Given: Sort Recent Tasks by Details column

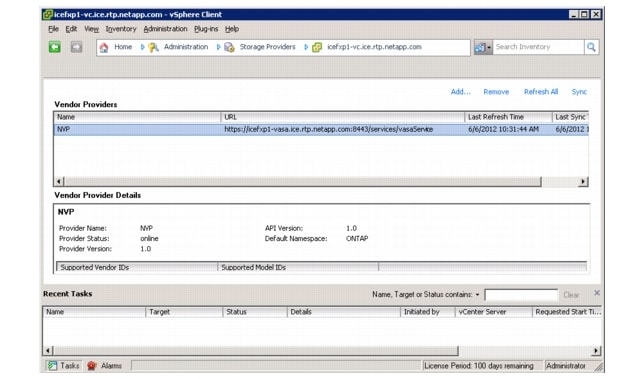Looking at the screenshot, I should (x=344, y=312).
